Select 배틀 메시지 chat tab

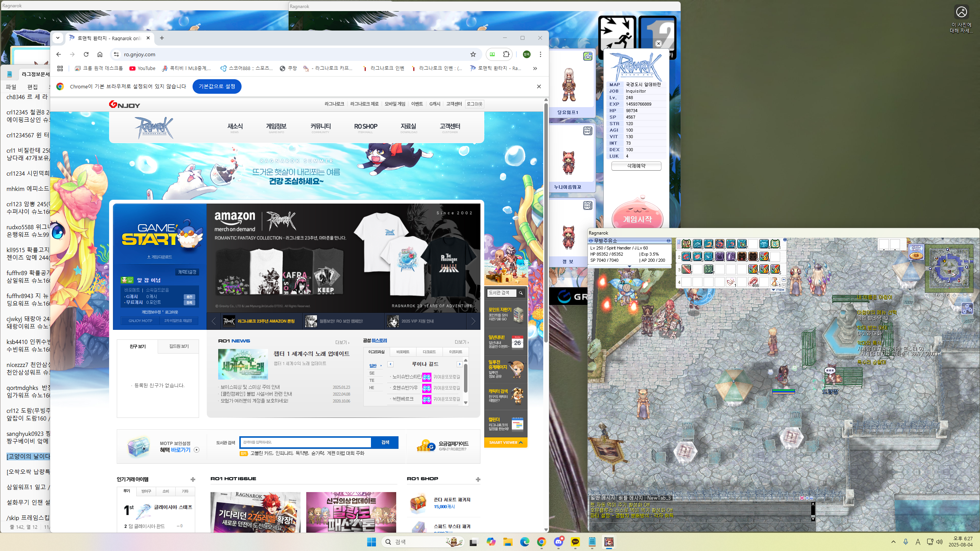630,498
